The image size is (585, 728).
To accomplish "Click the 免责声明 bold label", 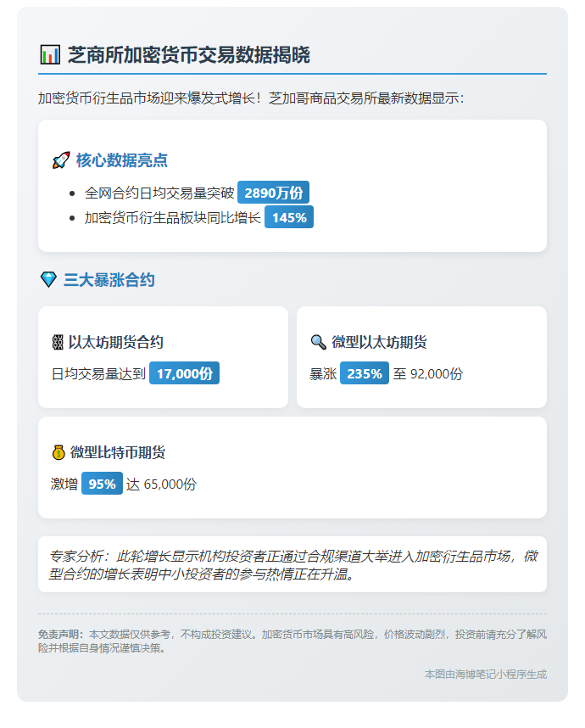I will click(61, 634).
